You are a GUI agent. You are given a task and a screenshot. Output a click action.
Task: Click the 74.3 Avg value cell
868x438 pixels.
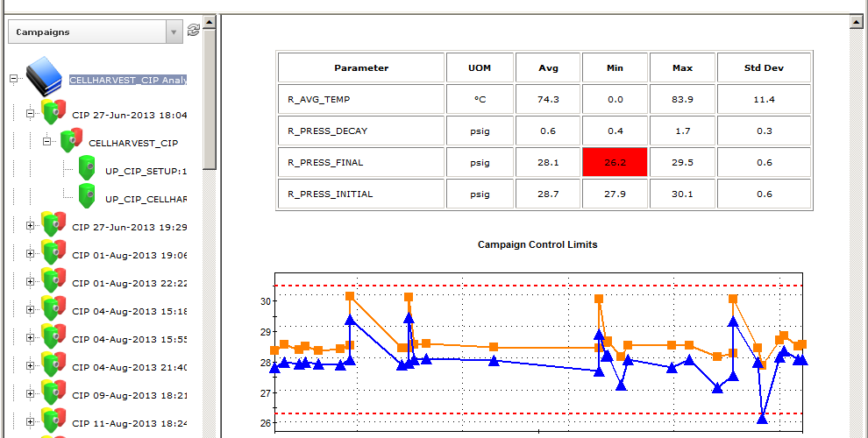[x=548, y=99]
